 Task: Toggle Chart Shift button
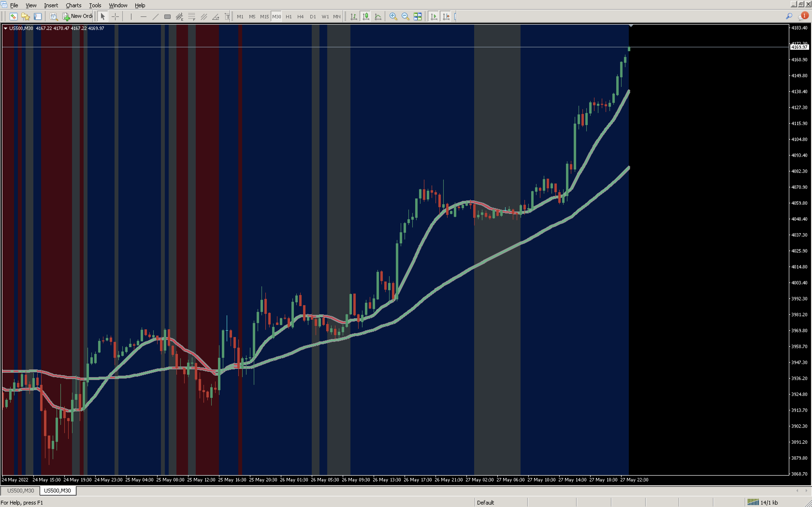click(x=446, y=16)
